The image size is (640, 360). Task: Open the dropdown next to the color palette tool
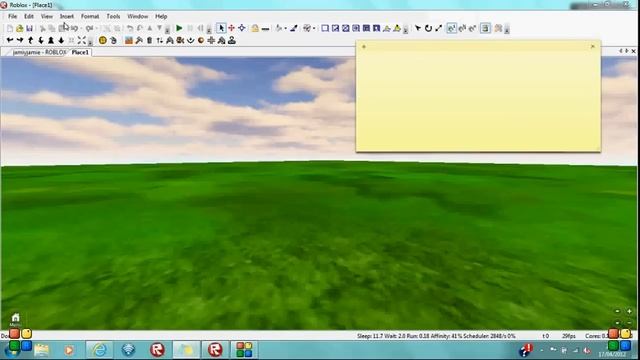tap(313, 28)
